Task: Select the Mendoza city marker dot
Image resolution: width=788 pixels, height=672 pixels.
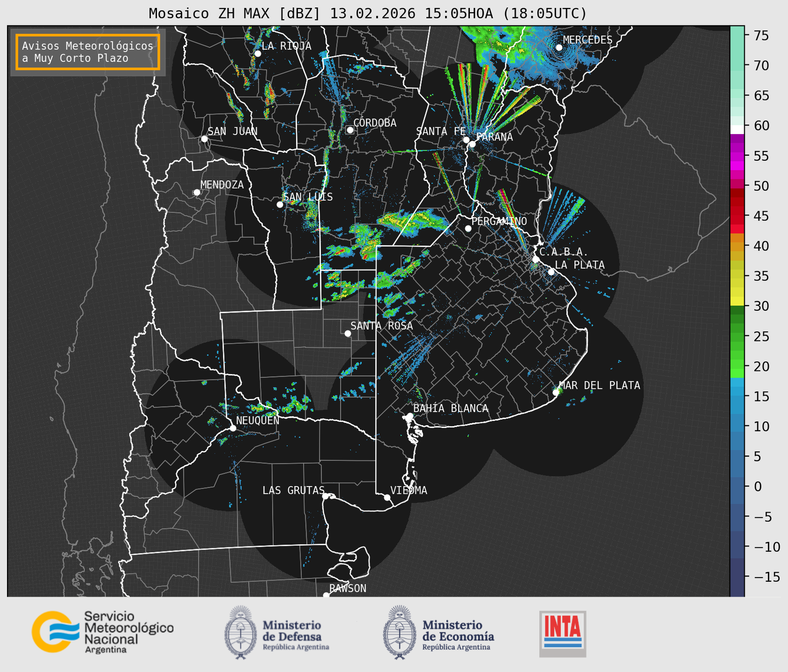Action: pos(197,193)
